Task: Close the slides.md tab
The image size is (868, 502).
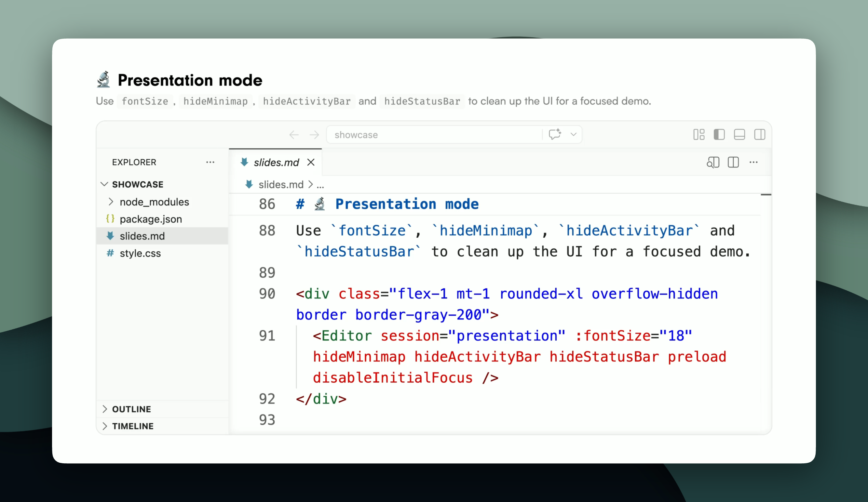Action: 311,162
